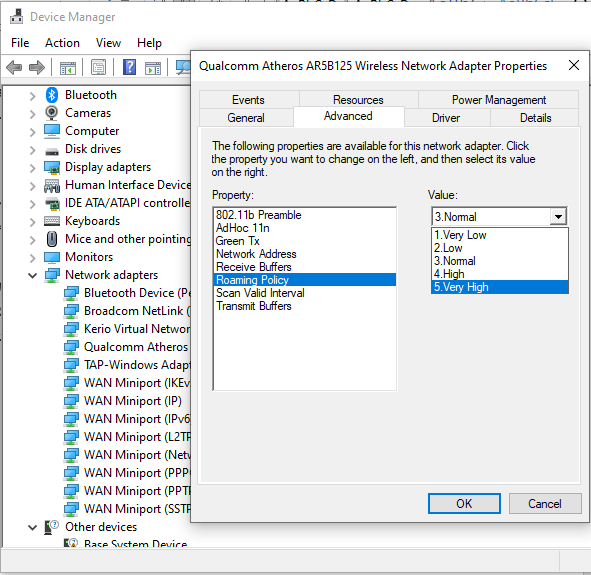591x575 pixels.
Task: Click the Properties toolbar icon
Action: 98,68
